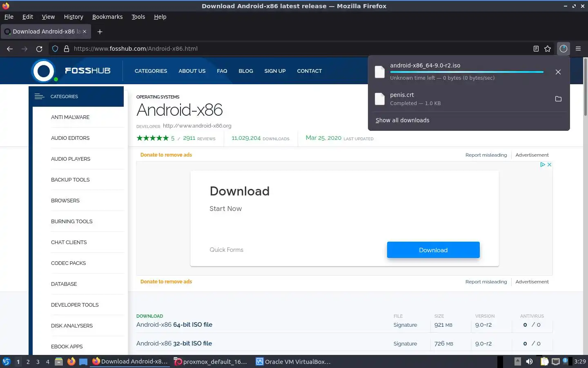Click the taskbar start menu icon
Viewport: 588px width, 368px height.
pos(7,361)
